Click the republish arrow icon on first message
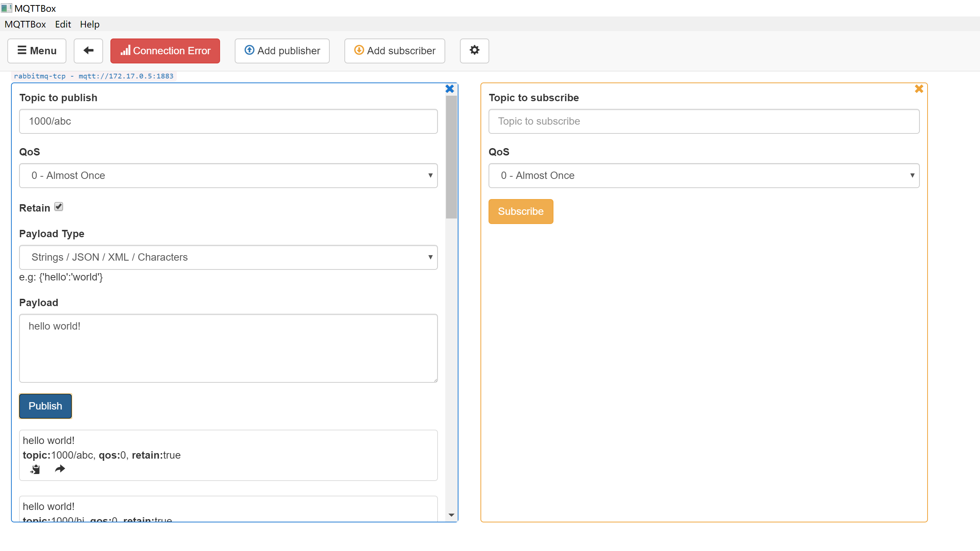Screen dimensions: 980x551 pos(60,469)
